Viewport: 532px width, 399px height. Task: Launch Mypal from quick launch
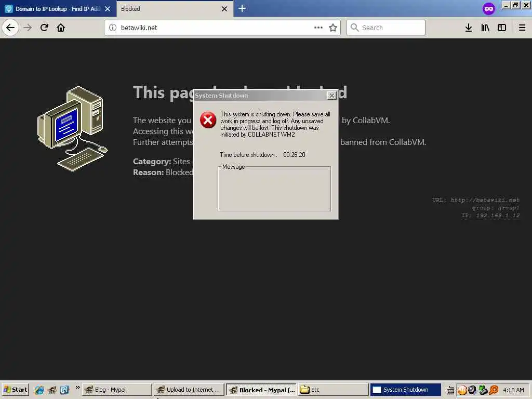pos(52,390)
